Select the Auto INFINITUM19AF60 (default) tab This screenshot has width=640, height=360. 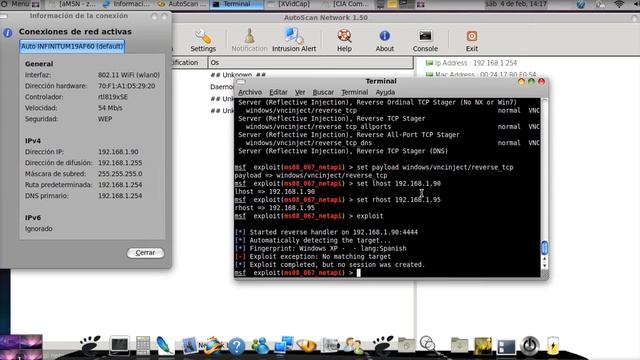click(72, 46)
